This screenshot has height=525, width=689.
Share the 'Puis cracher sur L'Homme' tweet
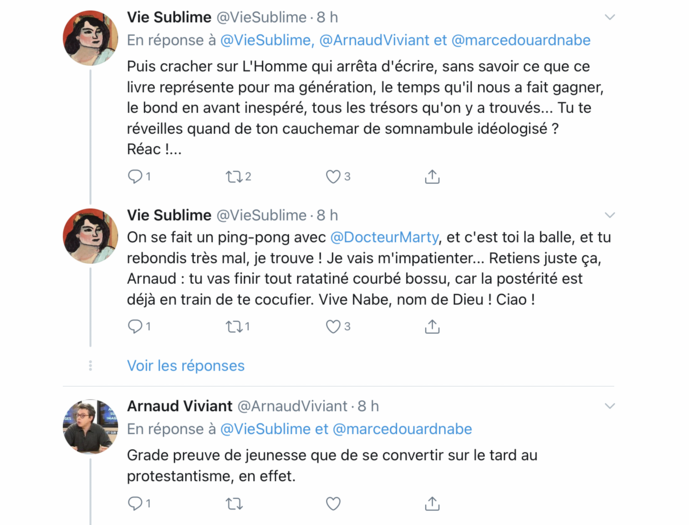point(432,177)
